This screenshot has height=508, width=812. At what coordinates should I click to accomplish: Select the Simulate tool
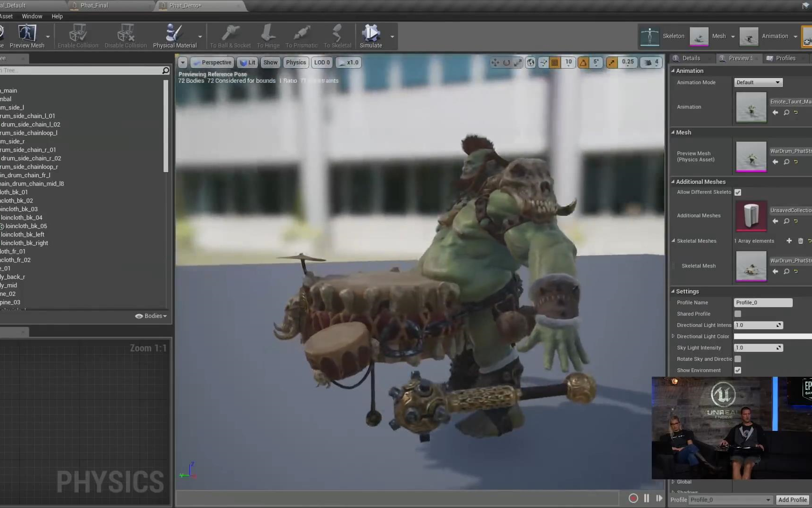pos(371,35)
